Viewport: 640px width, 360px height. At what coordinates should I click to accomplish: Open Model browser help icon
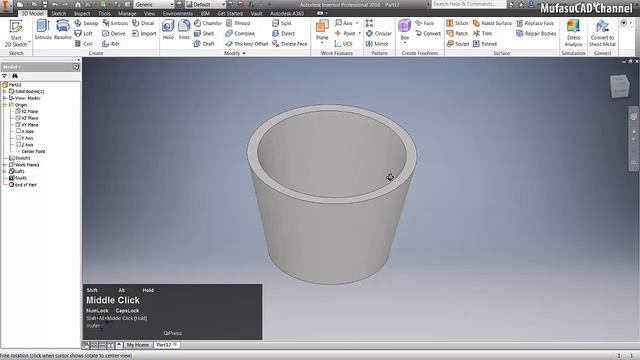point(76,67)
